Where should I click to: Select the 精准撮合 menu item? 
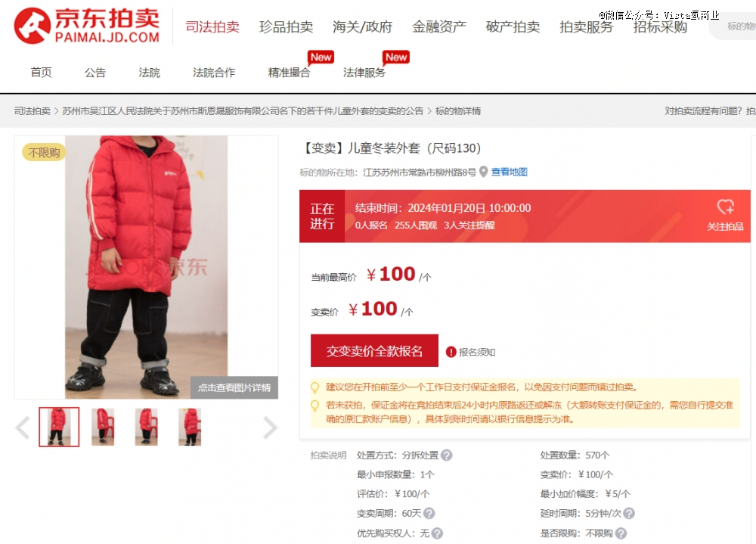(x=289, y=73)
